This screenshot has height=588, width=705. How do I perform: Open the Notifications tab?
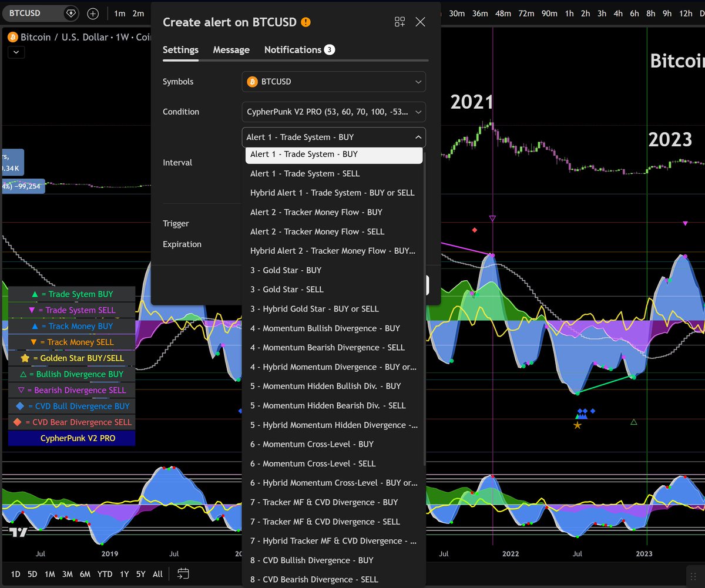click(299, 50)
